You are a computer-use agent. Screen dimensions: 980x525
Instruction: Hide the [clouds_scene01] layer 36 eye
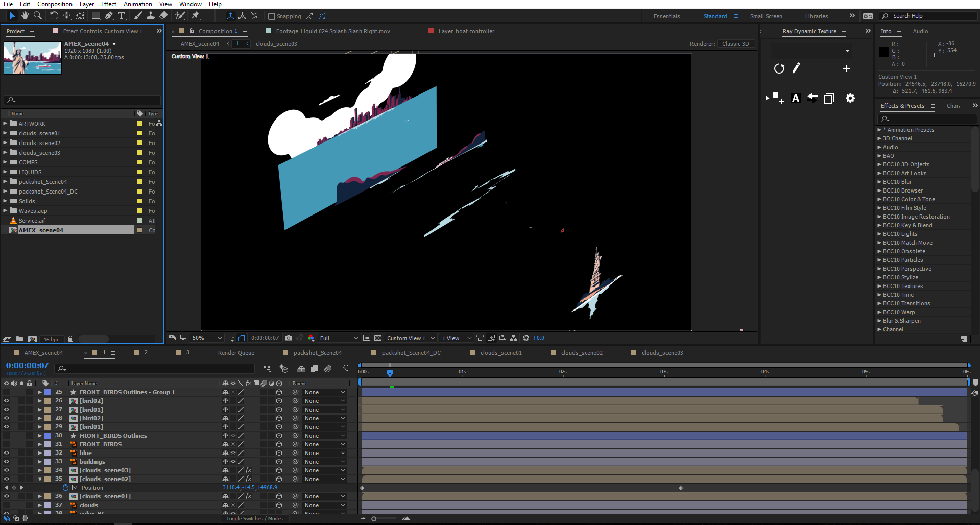pyautogui.click(x=6, y=496)
